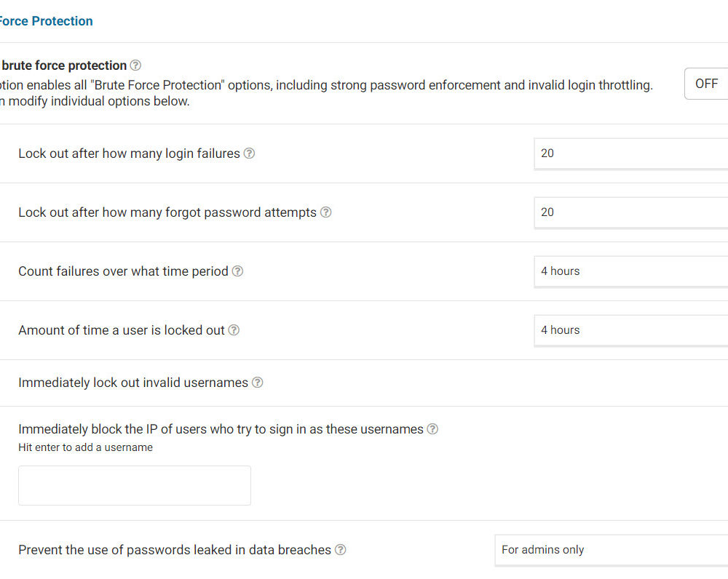Click the 'Immediately lock out invalid usernames' label
This screenshot has width=728, height=579.
pyautogui.click(x=133, y=383)
